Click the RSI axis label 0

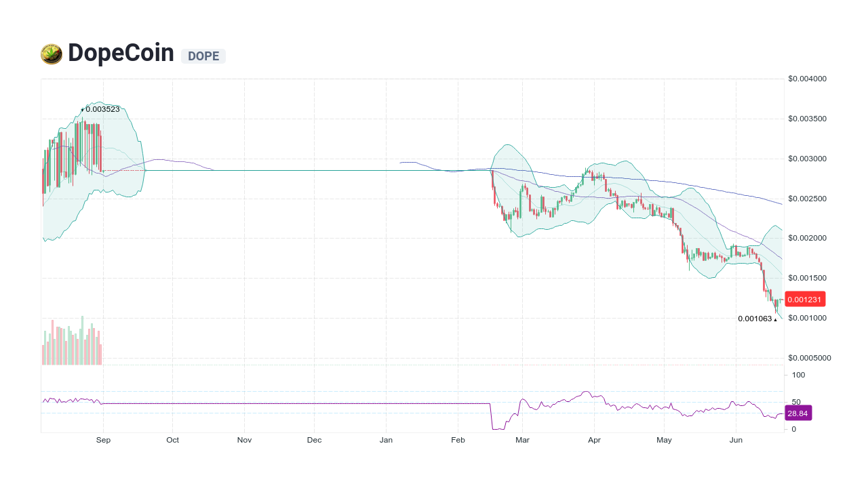click(x=794, y=429)
